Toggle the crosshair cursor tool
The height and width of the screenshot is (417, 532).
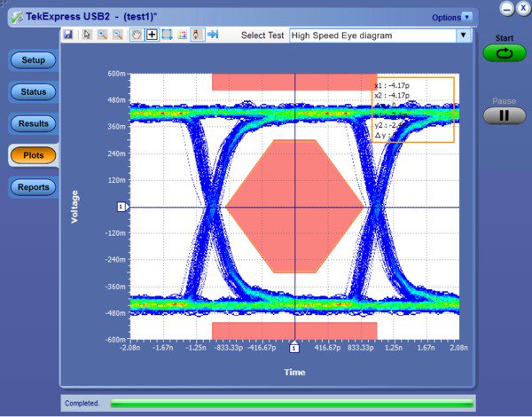(x=152, y=35)
